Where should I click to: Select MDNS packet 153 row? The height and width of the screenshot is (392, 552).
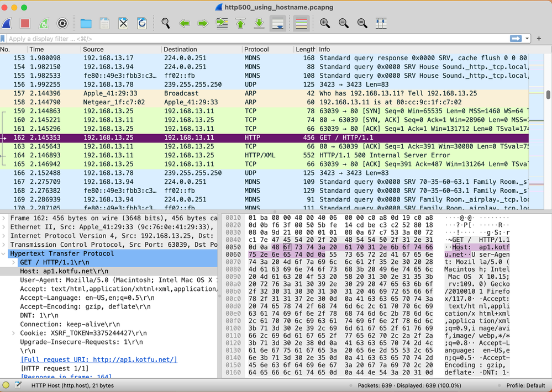264,58
